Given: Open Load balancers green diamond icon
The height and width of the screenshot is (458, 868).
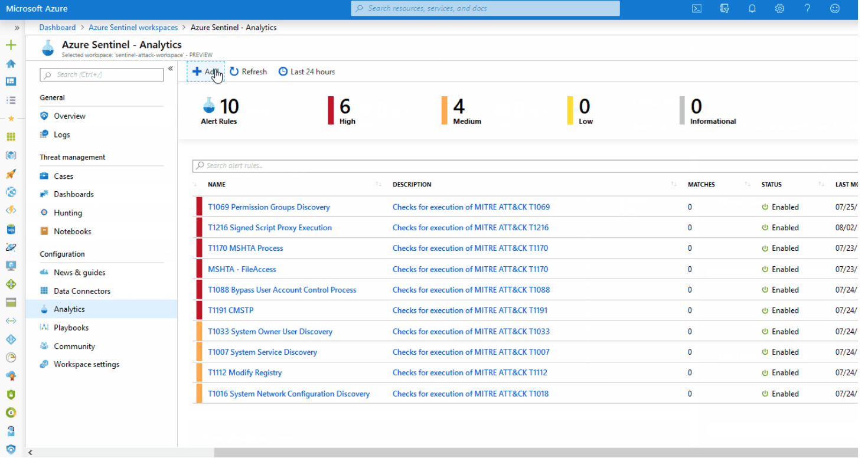Looking at the screenshot, I should (x=11, y=284).
